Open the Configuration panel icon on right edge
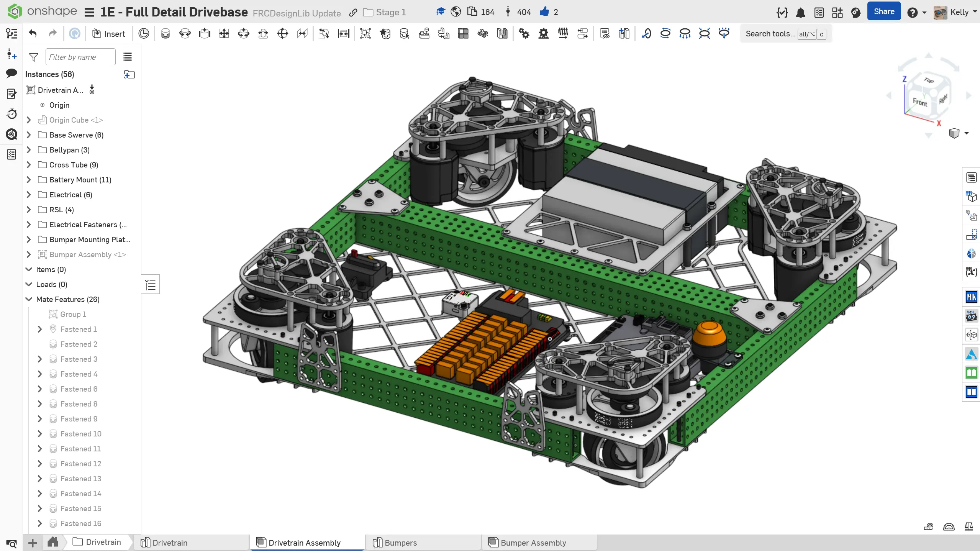The height and width of the screenshot is (551, 980). (x=971, y=197)
